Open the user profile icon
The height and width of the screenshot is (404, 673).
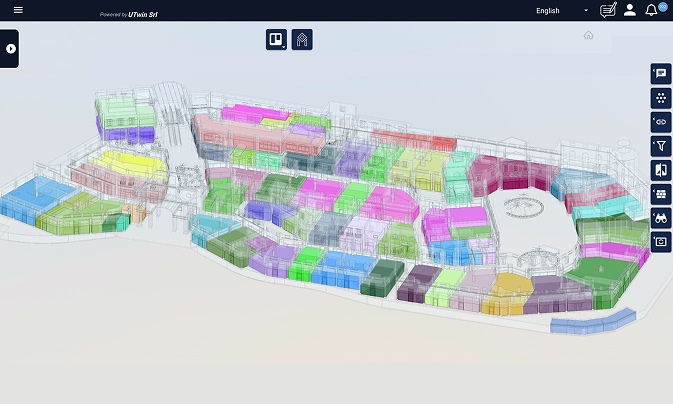tap(630, 10)
